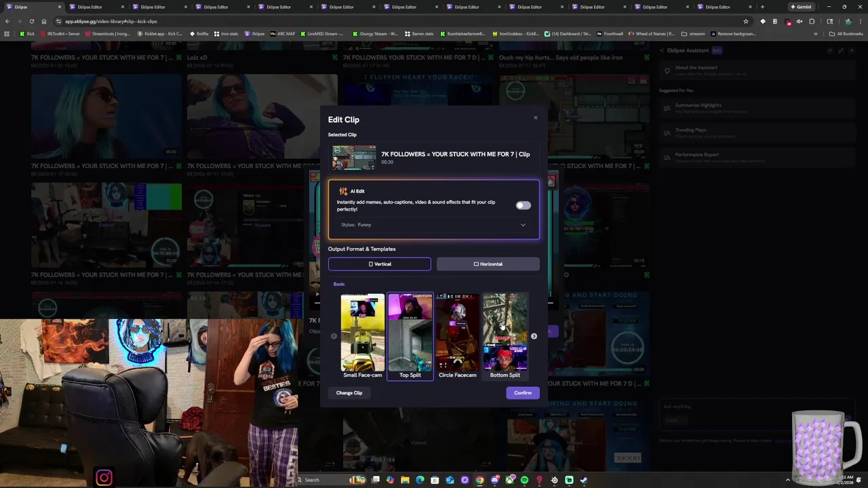
Task: Open Xbox app from the taskbar
Action: point(510,480)
